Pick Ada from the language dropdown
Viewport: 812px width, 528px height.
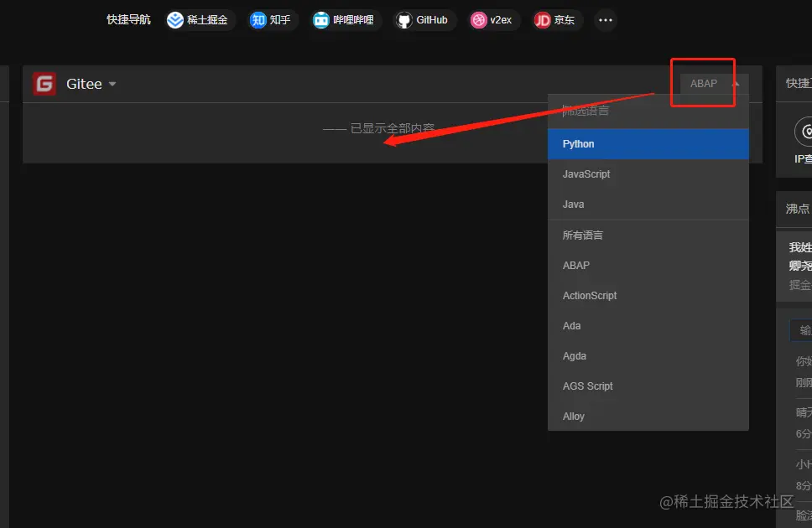tap(648, 325)
